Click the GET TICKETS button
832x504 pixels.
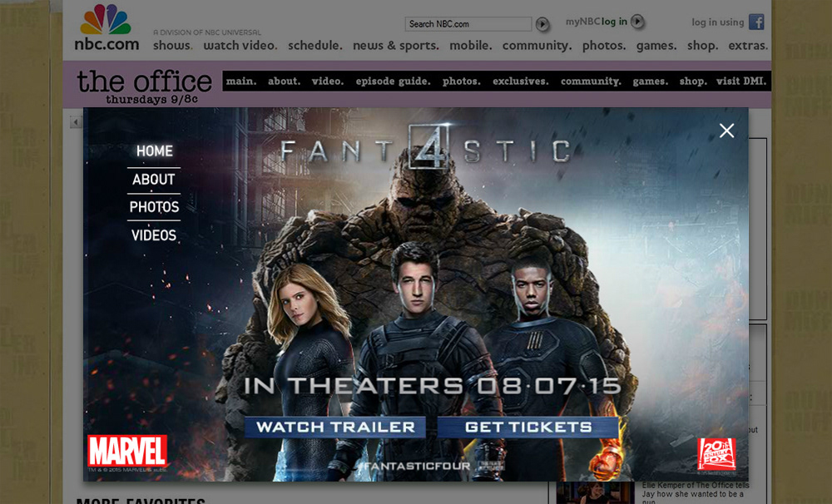tap(528, 427)
